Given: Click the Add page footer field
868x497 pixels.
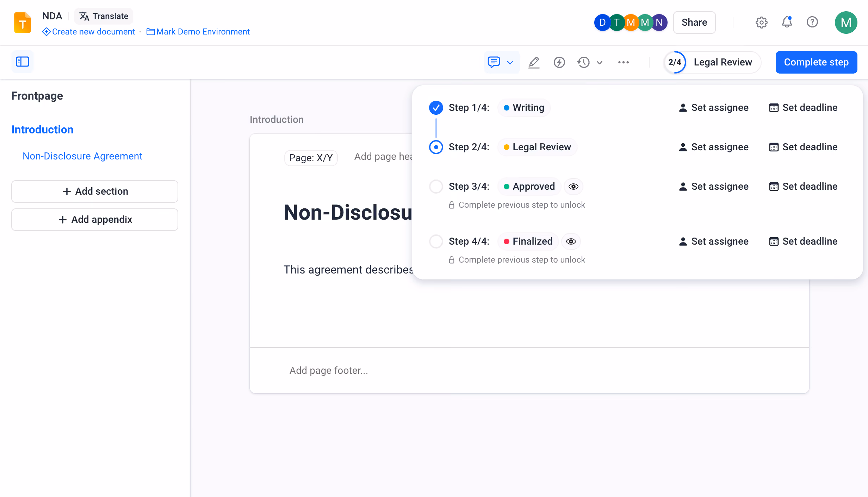Looking at the screenshot, I should [329, 370].
